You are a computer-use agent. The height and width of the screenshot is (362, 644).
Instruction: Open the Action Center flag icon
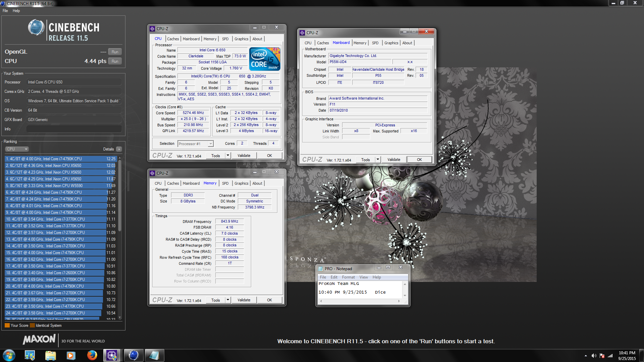click(x=602, y=356)
